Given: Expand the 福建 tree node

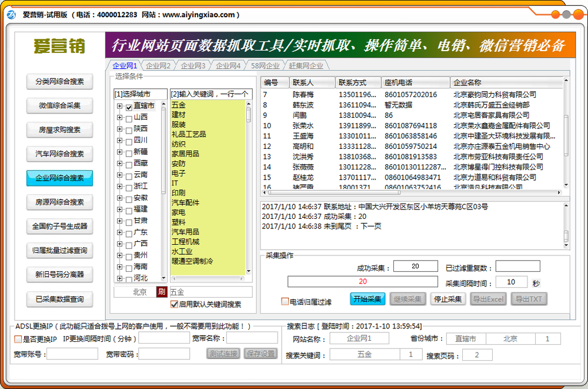Looking at the screenshot, I should [119, 210].
